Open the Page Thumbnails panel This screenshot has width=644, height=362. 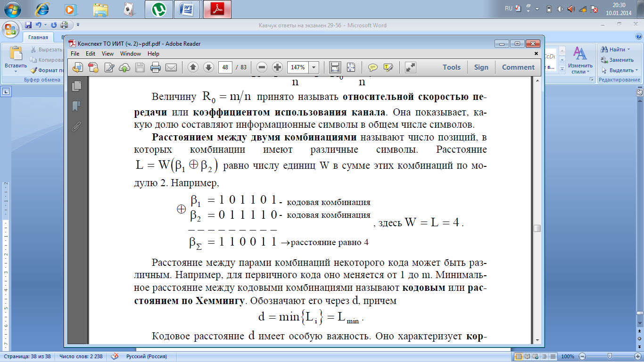(76, 86)
